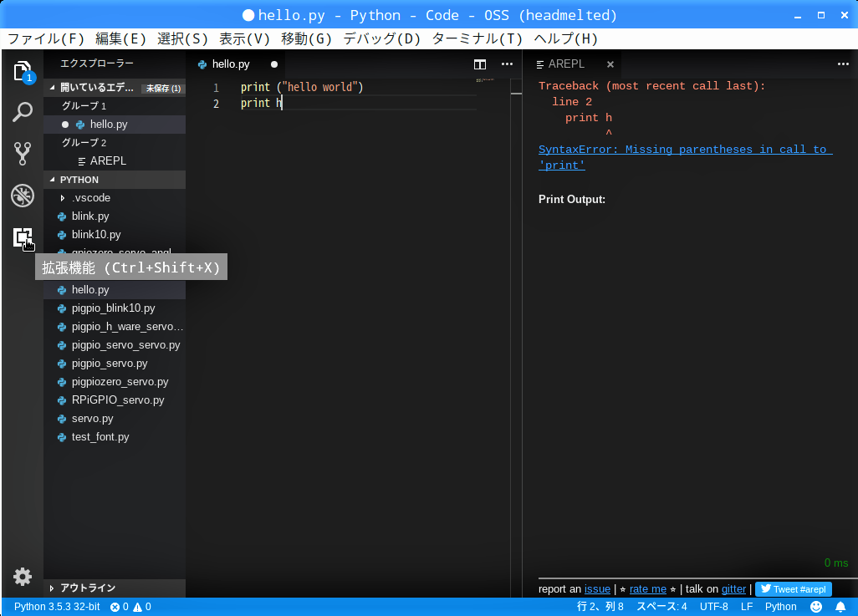Open AREPL panel More Actions ellipsis
This screenshot has width=858, height=616.
843,64
